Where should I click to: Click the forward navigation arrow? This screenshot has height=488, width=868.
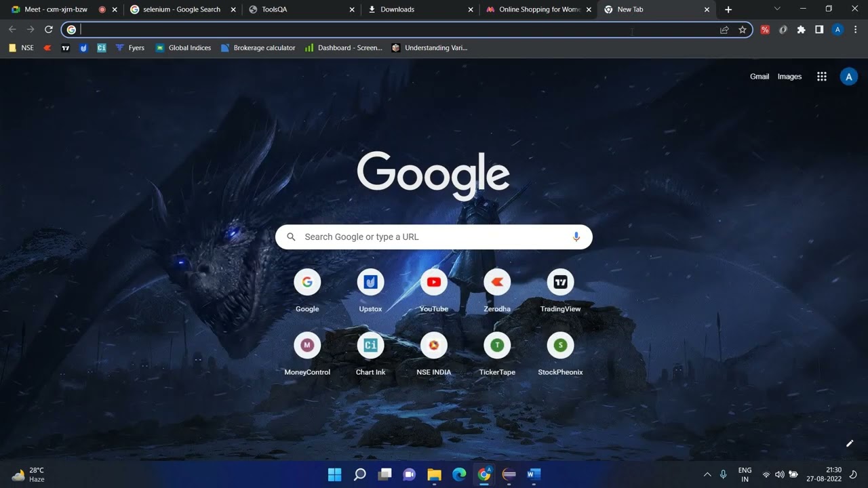click(31, 30)
